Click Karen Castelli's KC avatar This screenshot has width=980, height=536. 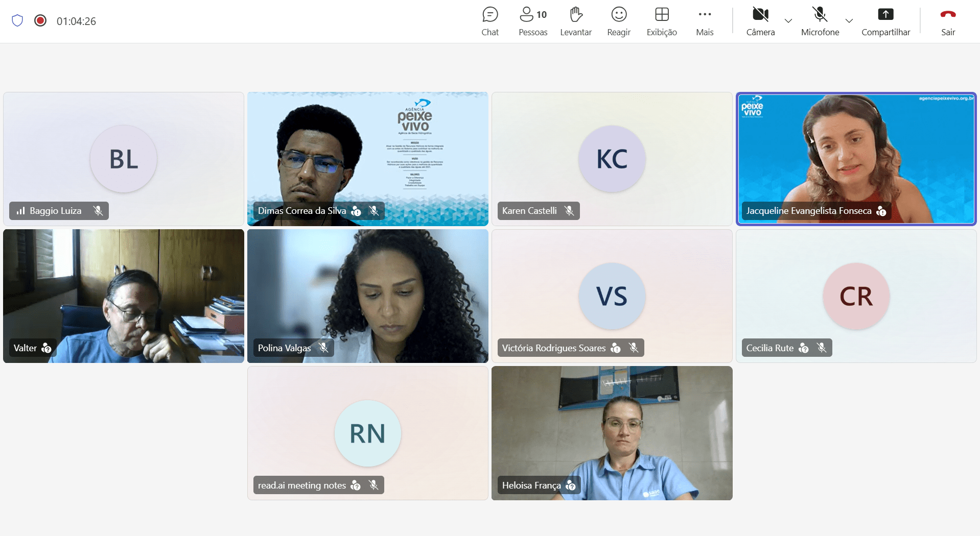pos(612,159)
